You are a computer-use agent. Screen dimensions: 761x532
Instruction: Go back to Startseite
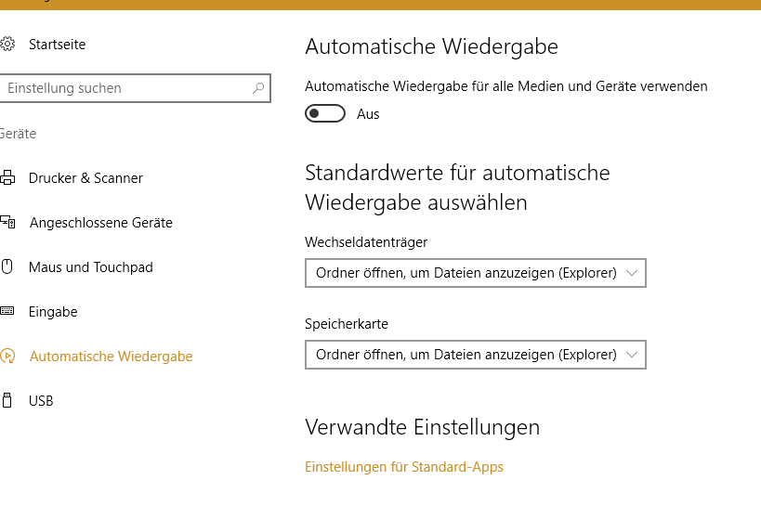(x=57, y=45)
